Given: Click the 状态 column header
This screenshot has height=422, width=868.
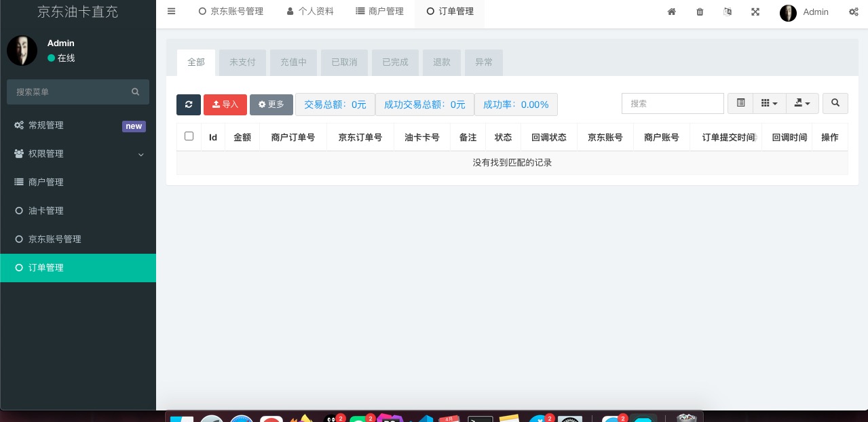Looking at the screenshot, I should (504, 137).
